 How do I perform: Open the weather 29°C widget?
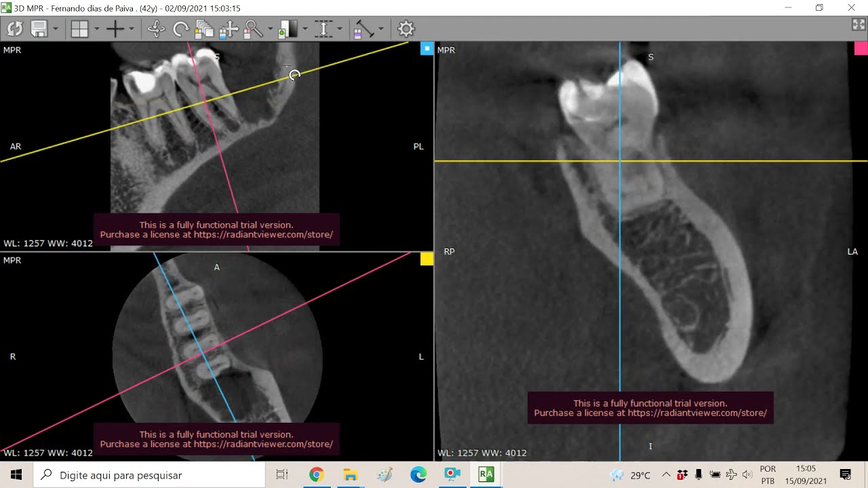point(630,475)
